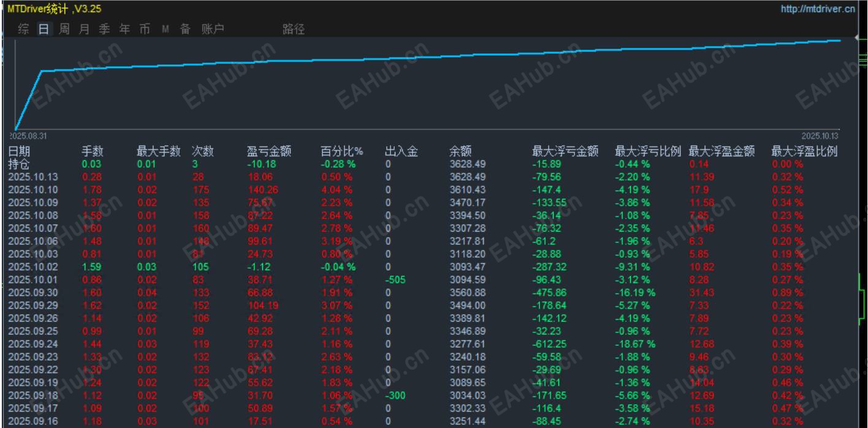Select the 2025.10.10 date row

32,190
